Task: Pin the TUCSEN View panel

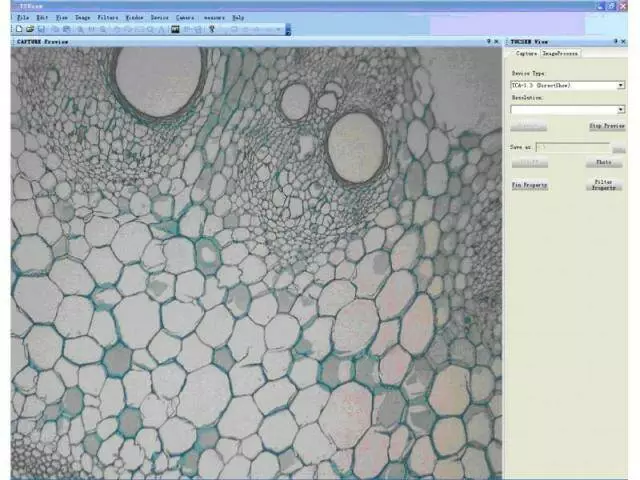Action: click(615, 41)
